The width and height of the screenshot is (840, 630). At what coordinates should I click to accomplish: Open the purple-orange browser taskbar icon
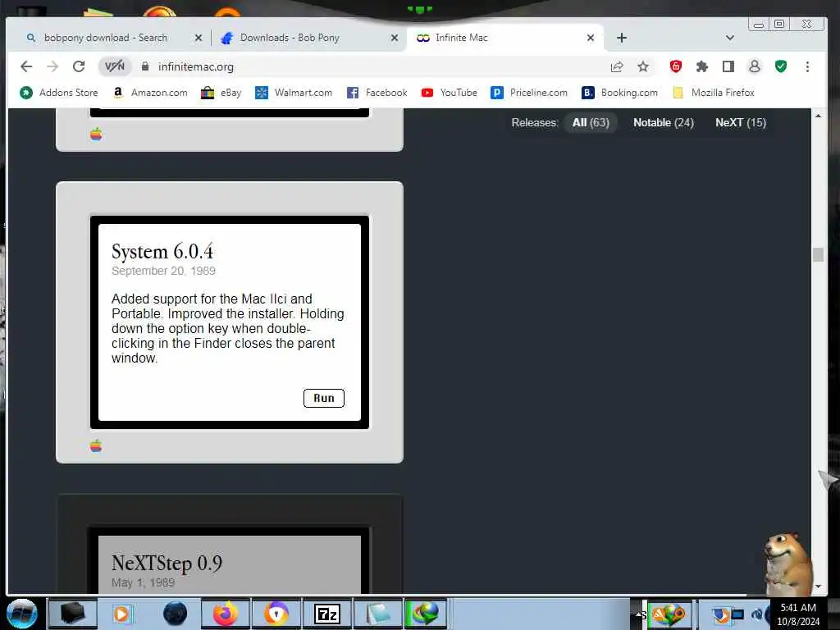click(x=276, y=614)
